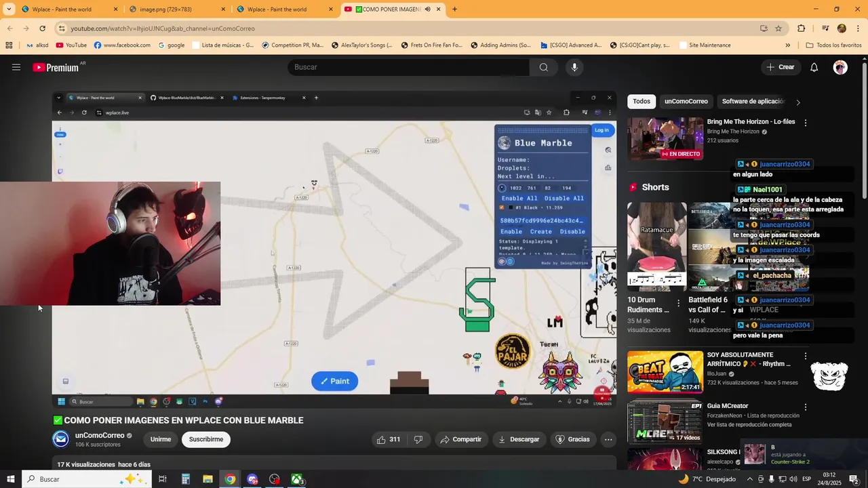
Task: Open Bring Me The Horizon Lo-files thumbnail
Action: click(665, 138)
